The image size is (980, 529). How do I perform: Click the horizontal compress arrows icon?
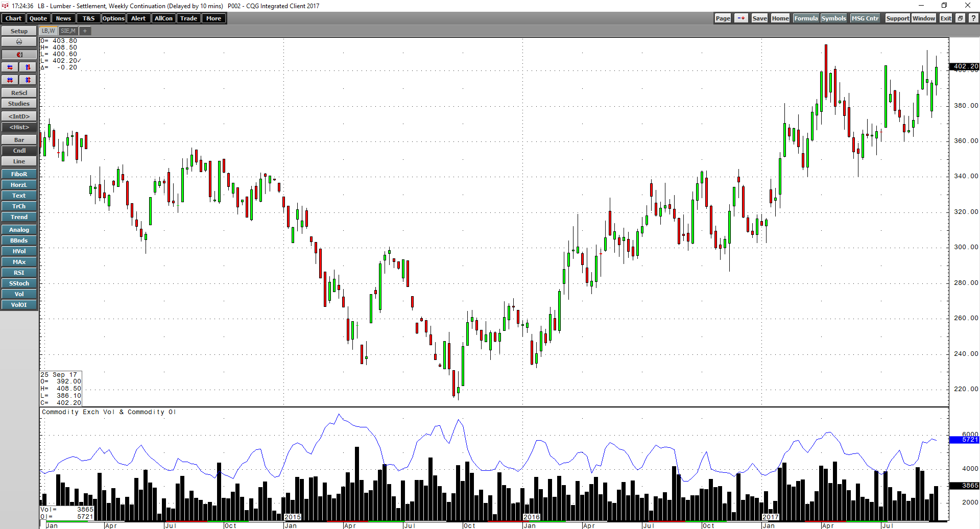(10, 80)
